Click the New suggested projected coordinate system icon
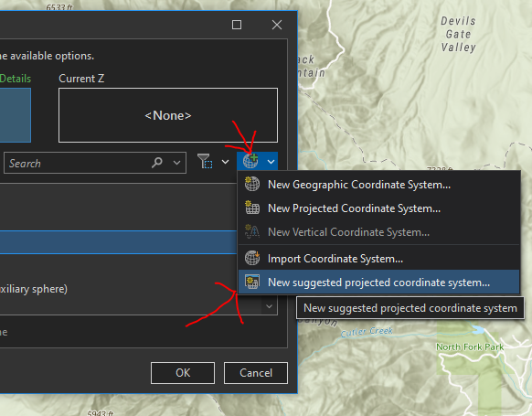 252,282
